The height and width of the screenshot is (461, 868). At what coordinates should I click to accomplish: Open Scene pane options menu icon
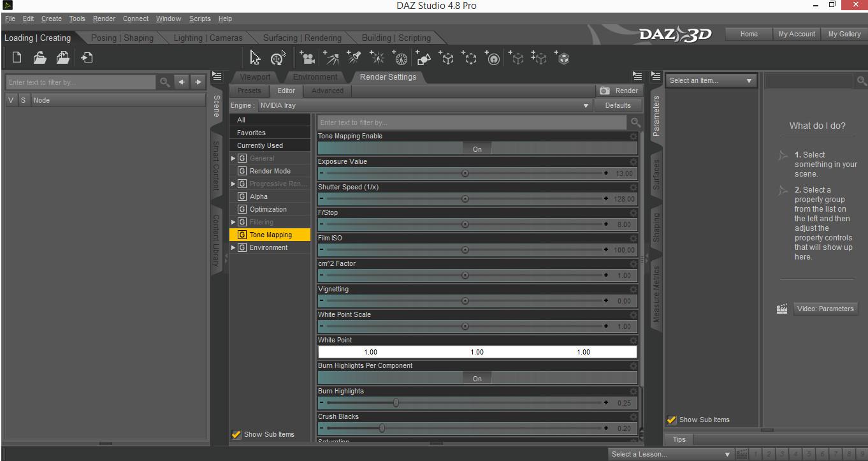[217, 76]
